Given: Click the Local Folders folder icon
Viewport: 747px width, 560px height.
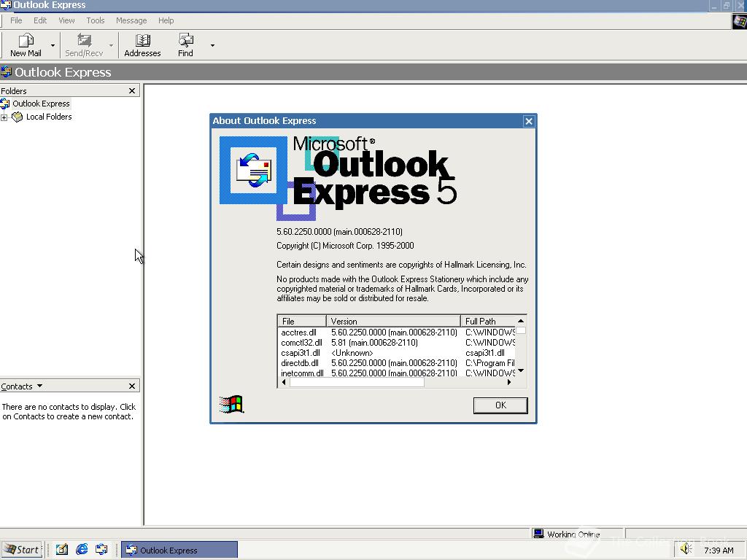Looking at the screenshot, I should (x=18, y=117).
